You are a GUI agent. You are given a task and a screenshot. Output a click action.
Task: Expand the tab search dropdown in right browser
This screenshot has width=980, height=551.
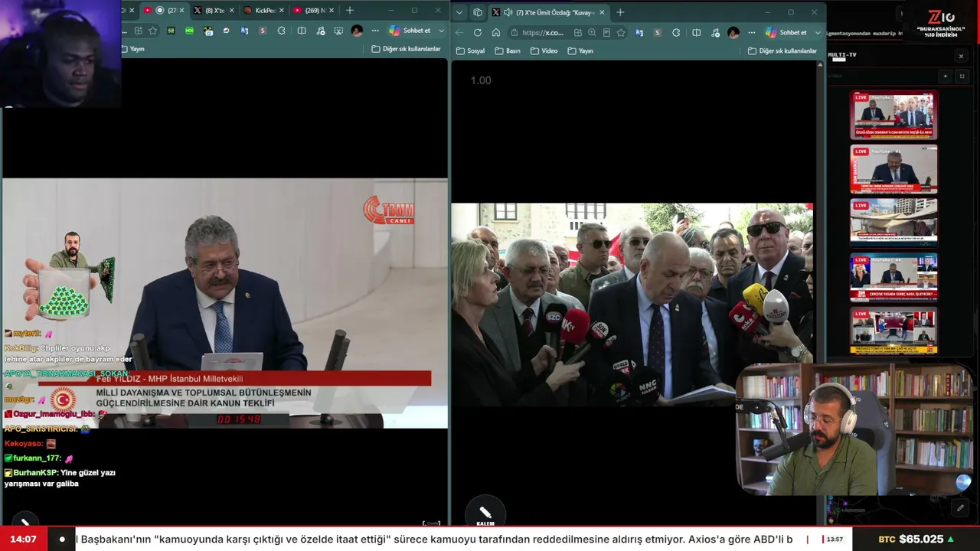pyautogui.click(x=459, y=12)
